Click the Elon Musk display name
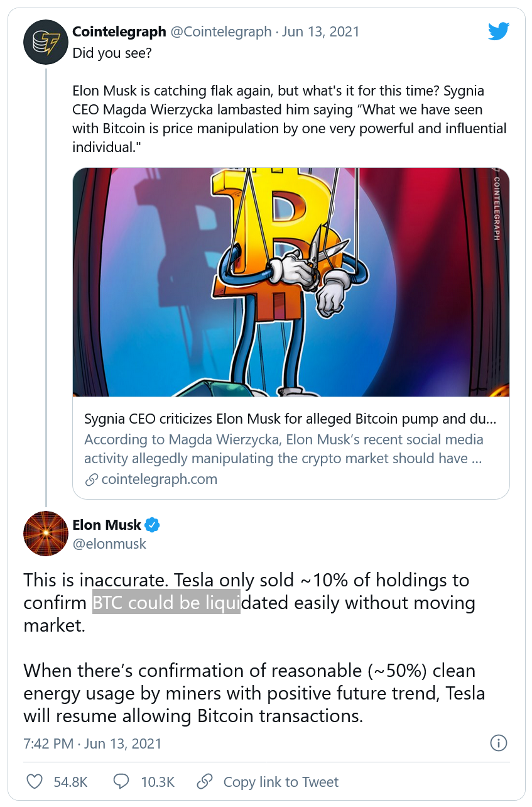 [107, 525]
